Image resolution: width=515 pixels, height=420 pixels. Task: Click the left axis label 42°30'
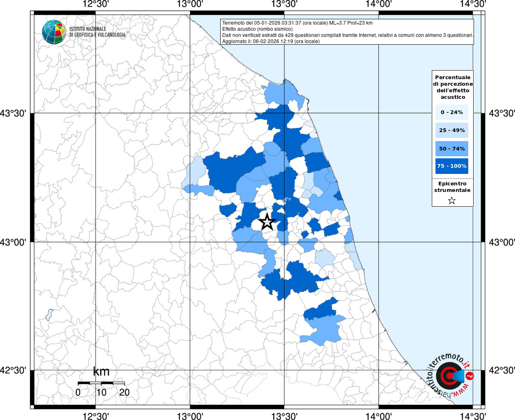(13, 370)
